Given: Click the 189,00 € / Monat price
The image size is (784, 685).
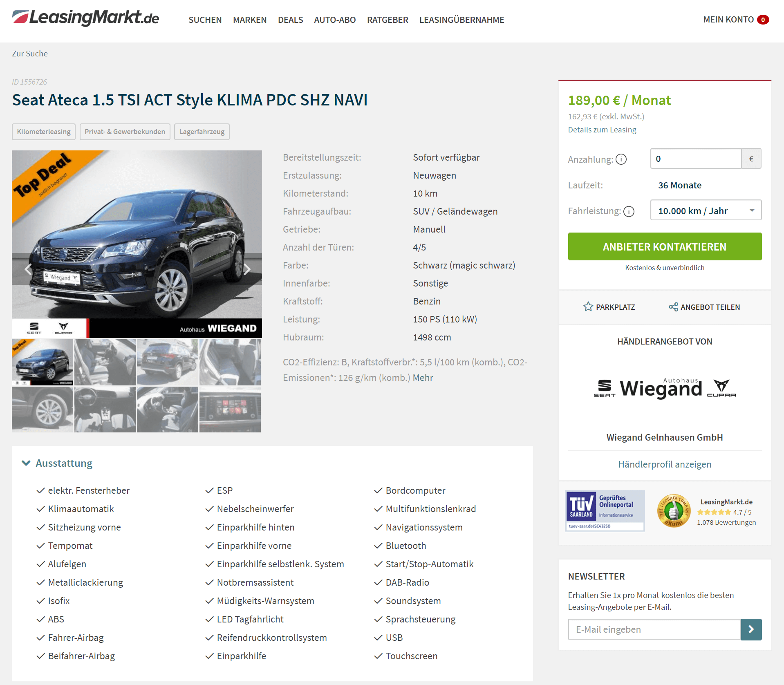Looking at the screenshot, I should (x=619, y=100).
